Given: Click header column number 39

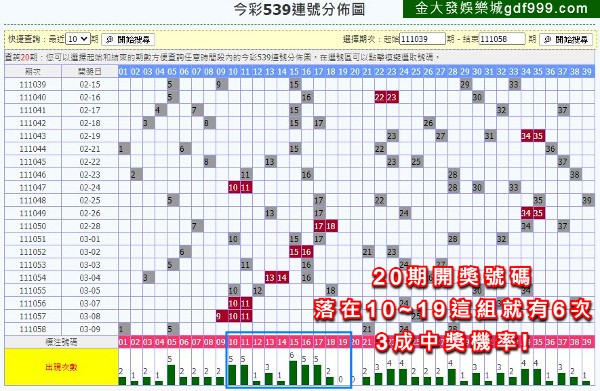Looking at the screenshot, I should tap(587, 72).
